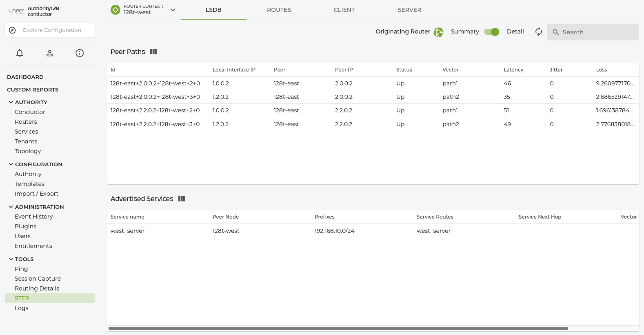Click the Explore Configuration field
This screenshot has height=335, width=644.
tap(52, 30)
